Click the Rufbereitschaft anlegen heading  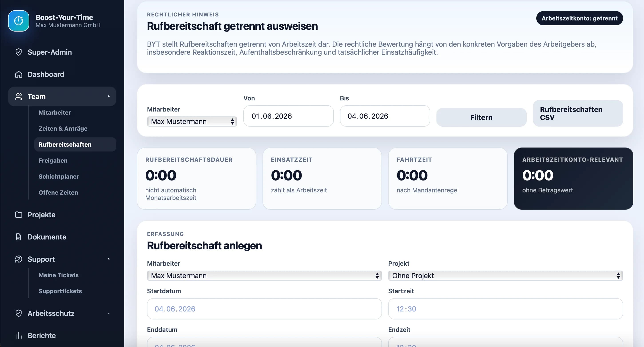pyautogui.click(x=204, y=246)
